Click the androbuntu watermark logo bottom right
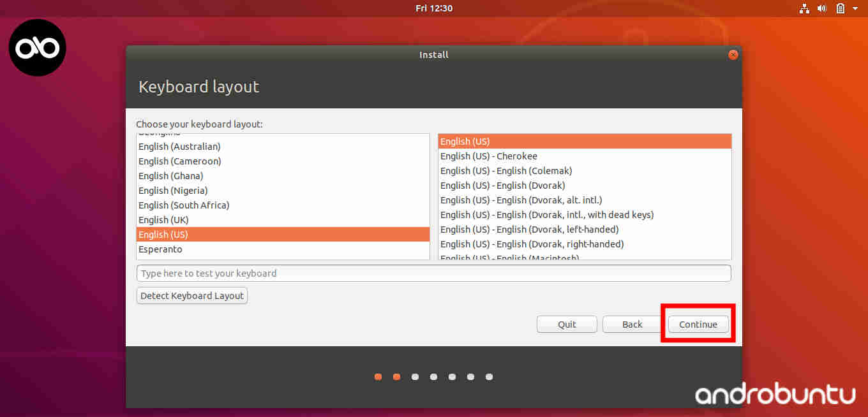The width and height of the screenshot is (868, 417). 774,395
